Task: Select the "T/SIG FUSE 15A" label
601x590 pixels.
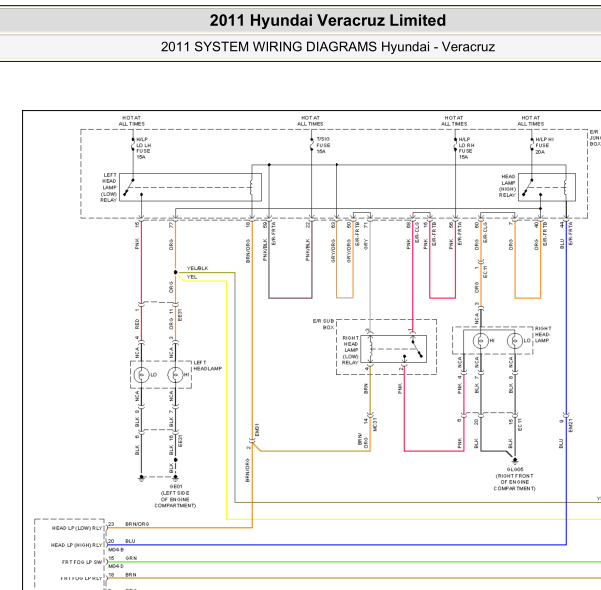Action: click(x=323, y=145)
